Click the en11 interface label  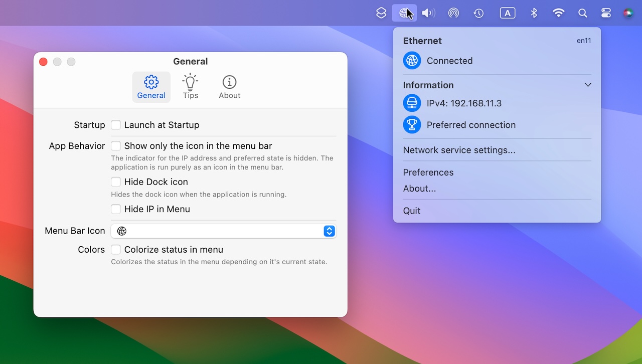click(584, 41)
